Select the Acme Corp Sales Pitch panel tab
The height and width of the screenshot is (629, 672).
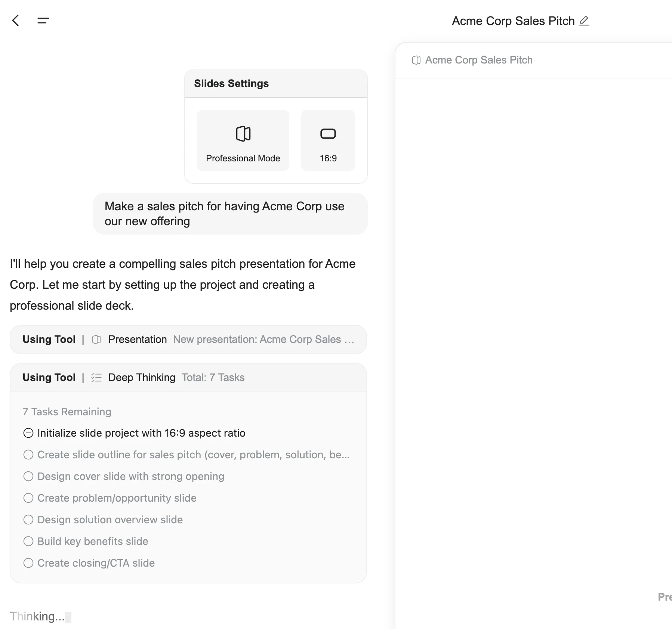pos(478,60)
